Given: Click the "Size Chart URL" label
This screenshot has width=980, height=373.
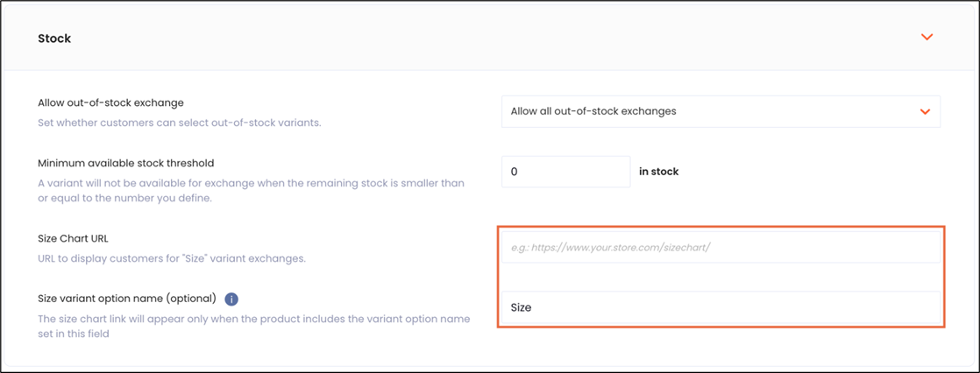Looking at the screenshot, I should [73, 238].
